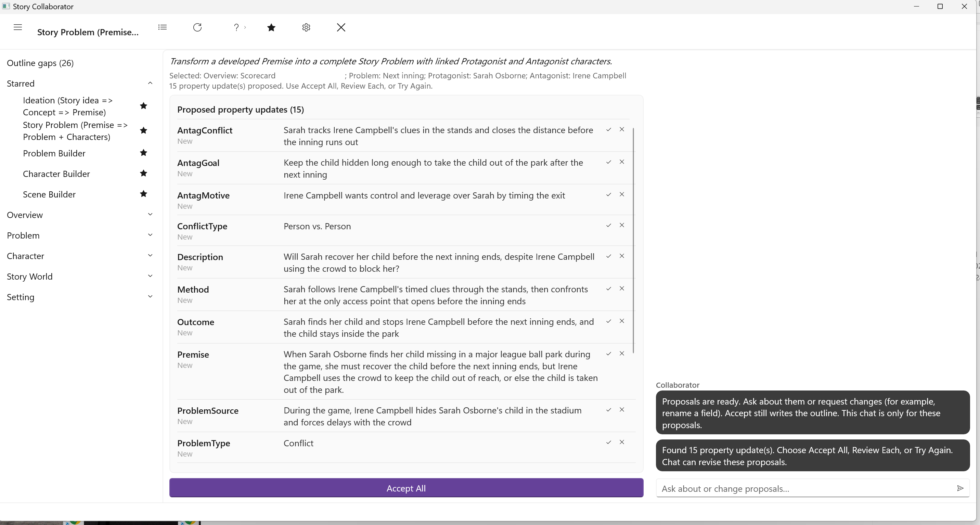Accept the AntagGoal proposal checkmark

[x=608, y=162]
